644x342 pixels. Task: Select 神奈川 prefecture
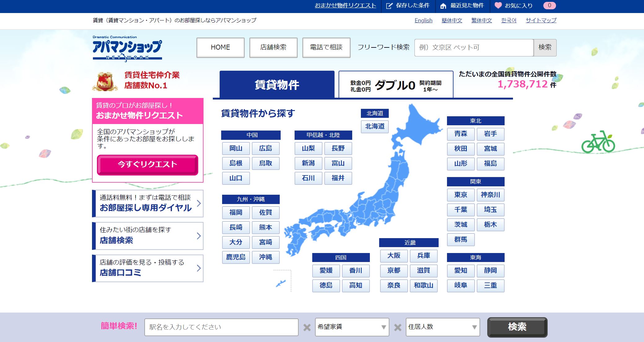[x=490, y=195]
